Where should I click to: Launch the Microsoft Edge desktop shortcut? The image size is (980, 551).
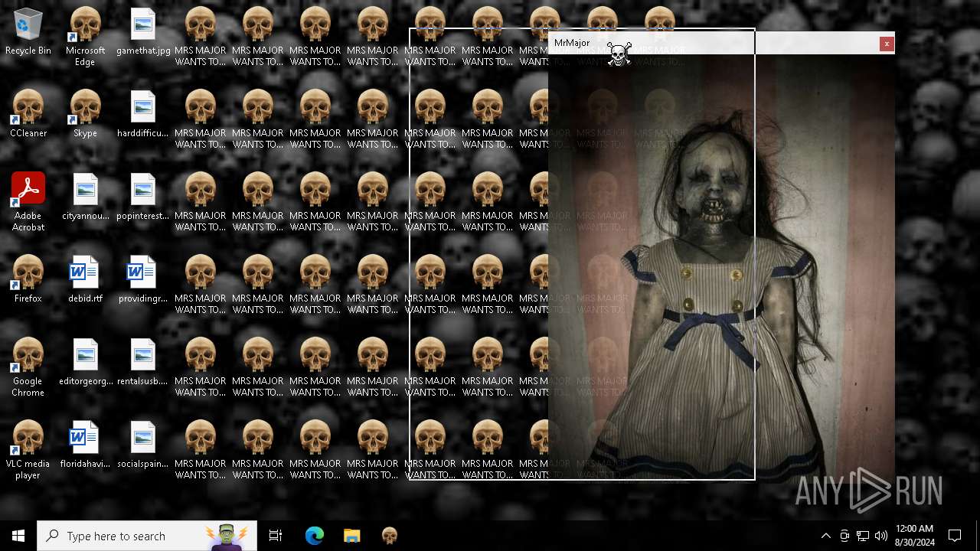tap(85, 36)
